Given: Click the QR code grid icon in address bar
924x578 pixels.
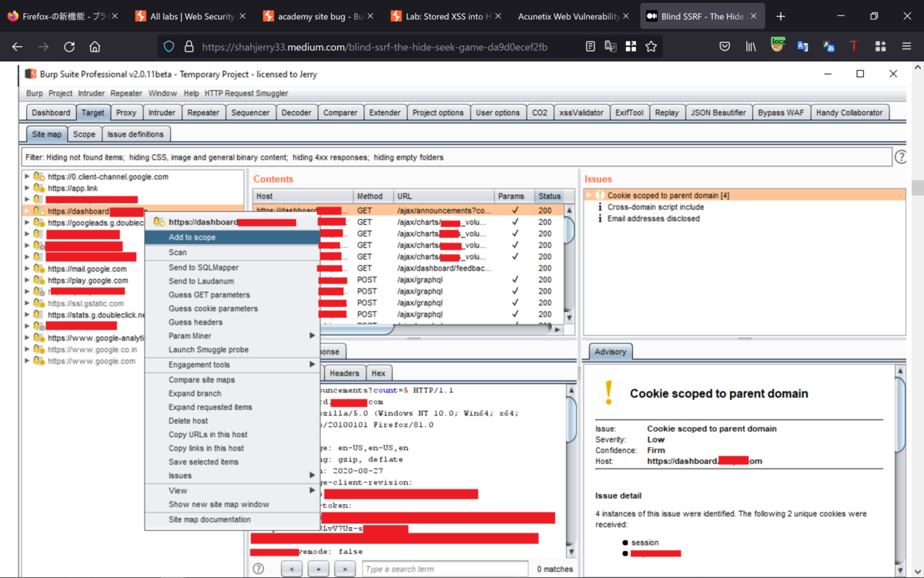Looking at the screenshot, I should 631,47.
